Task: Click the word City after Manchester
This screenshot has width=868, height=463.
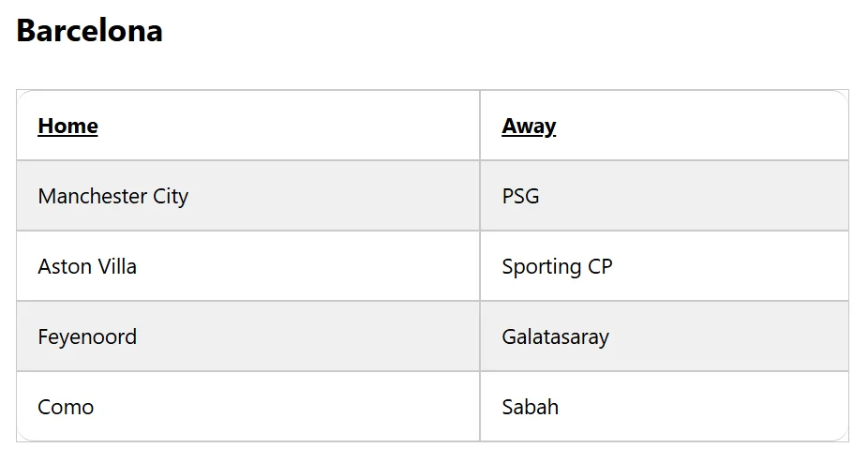Action: (171, 197)
